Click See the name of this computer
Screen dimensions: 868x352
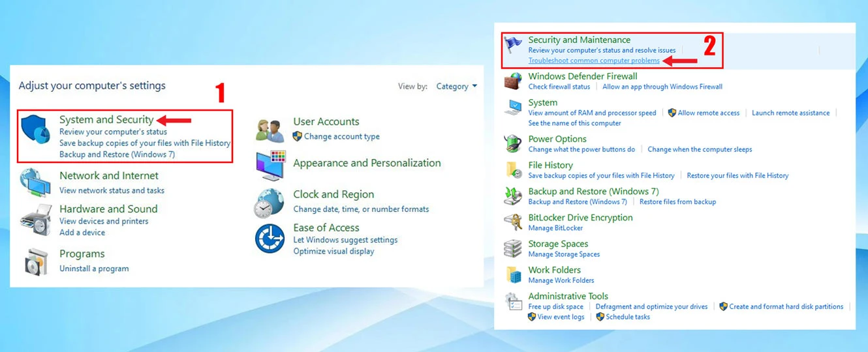point(575,123)
